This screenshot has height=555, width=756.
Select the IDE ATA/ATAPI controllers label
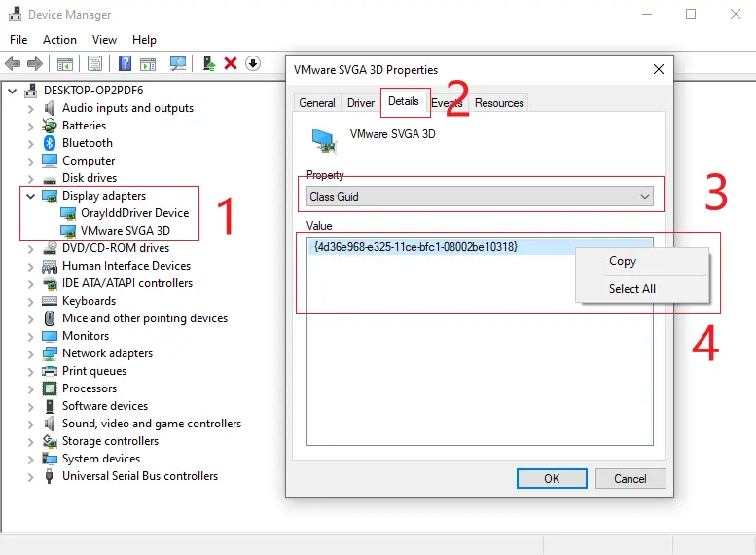click(127, 283)
